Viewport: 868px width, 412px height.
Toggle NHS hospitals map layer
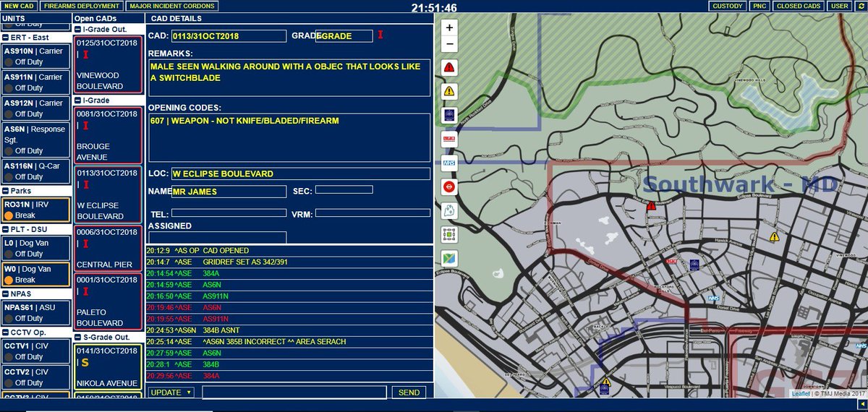(450, 163)
